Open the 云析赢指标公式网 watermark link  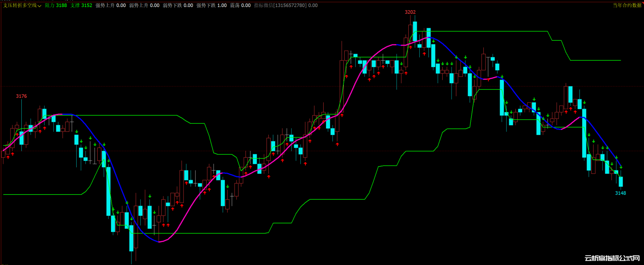(612, 259)
